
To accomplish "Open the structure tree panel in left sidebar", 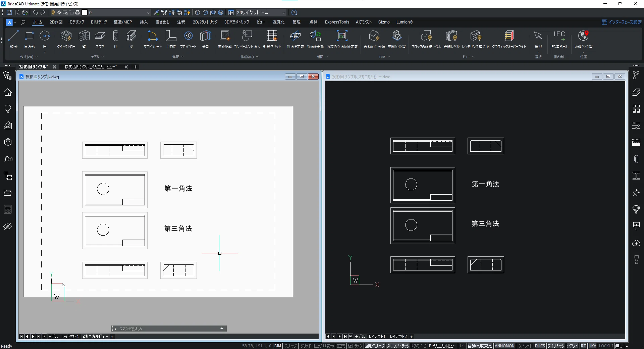I will pos(8,176).
